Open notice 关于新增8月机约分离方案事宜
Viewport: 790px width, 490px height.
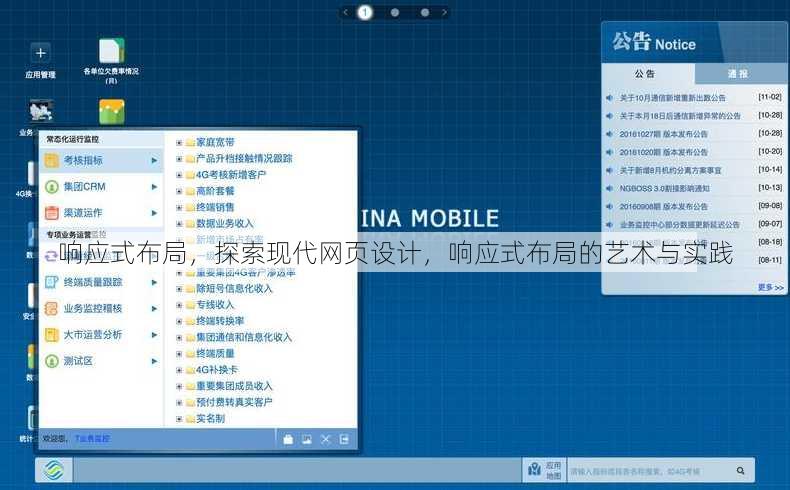pyautogui.click(x=670, y=170)
